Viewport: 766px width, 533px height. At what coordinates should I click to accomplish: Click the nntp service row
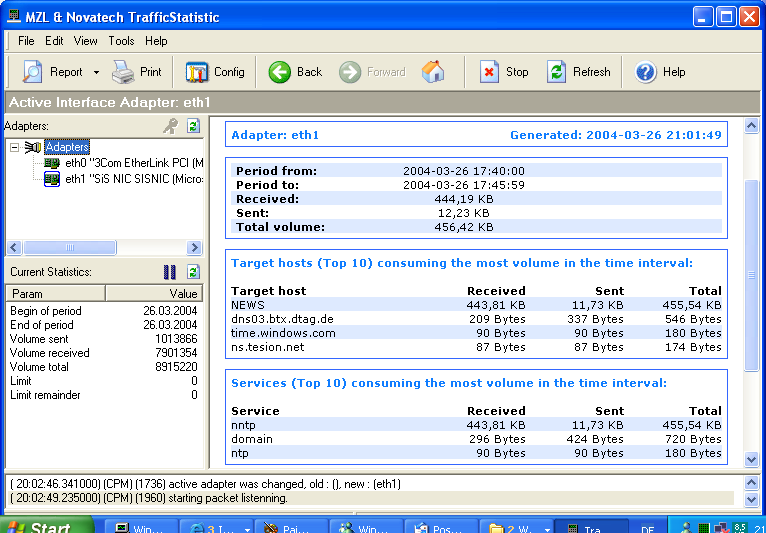point(476,426)
